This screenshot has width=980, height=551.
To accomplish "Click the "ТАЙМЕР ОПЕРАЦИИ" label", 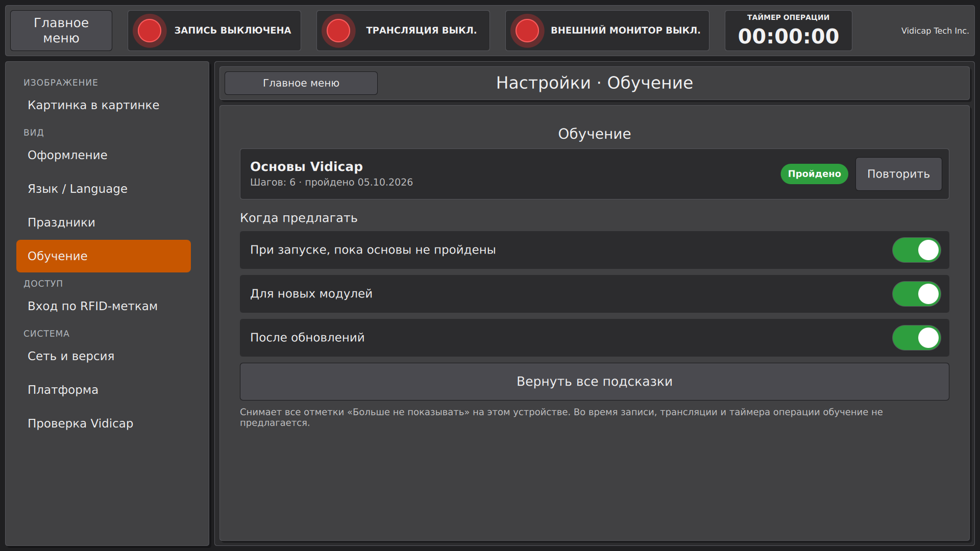I will [788, 17].
